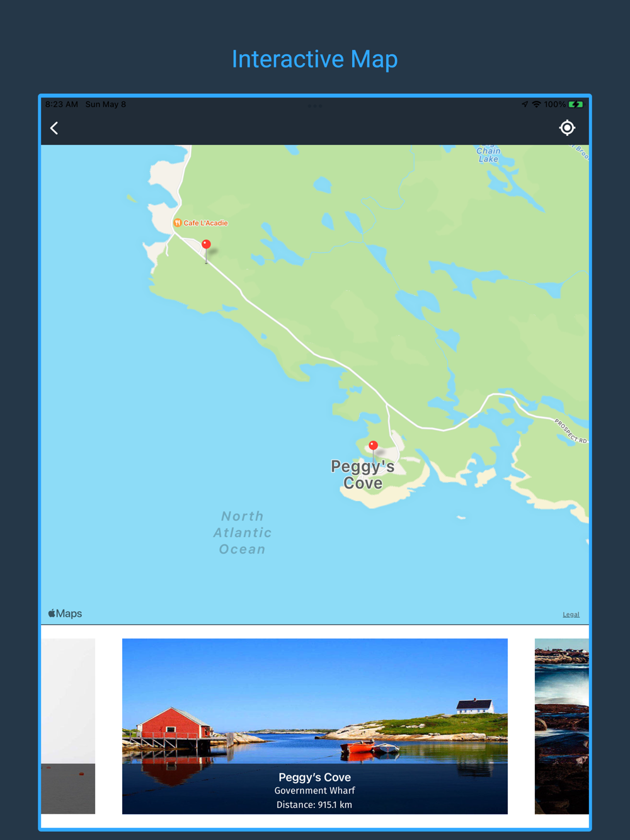630x840 pixels.
Task: Tap the Apple Maps logo
Action: coord(65,613)
